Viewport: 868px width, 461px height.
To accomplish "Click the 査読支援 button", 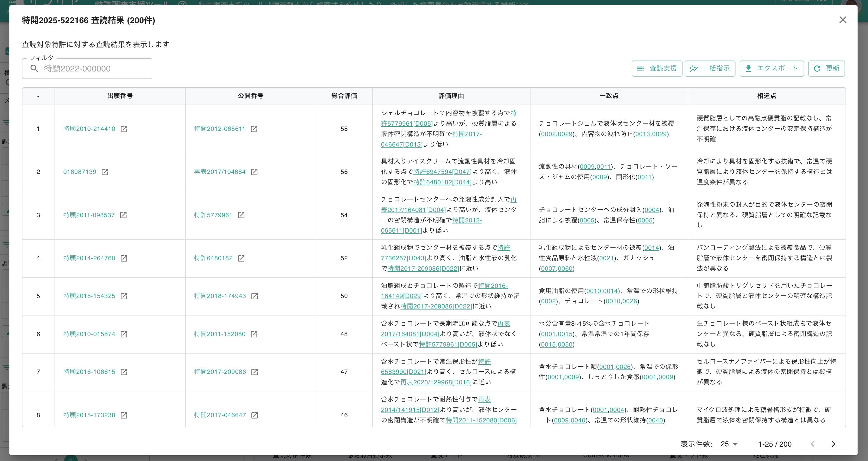I will pyautogui.click(x=657, y=68).
